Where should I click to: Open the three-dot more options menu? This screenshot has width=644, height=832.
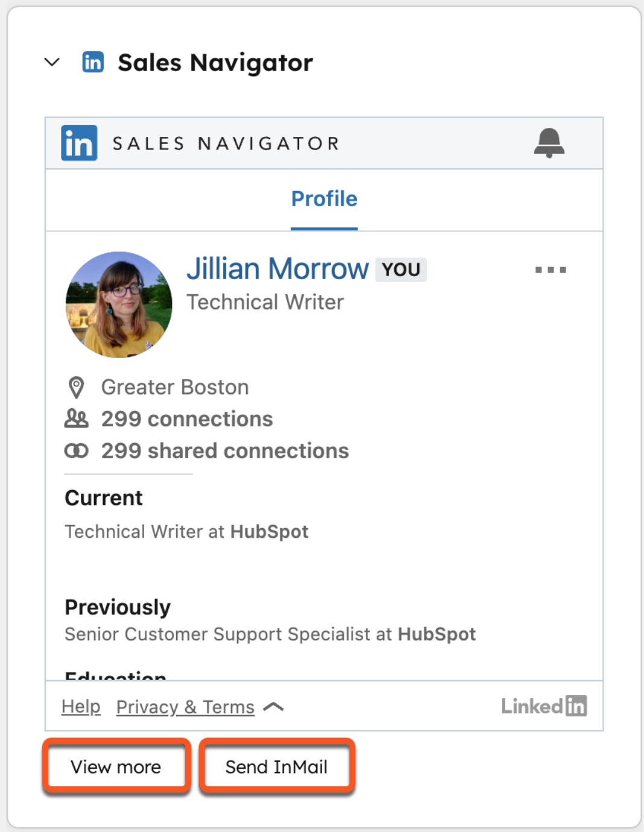pos(551,270)
